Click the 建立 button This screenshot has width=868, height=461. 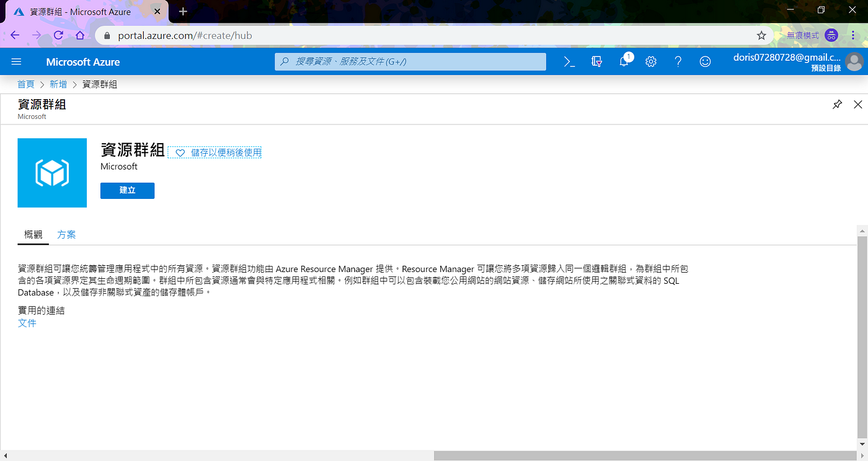coord(127,190)
